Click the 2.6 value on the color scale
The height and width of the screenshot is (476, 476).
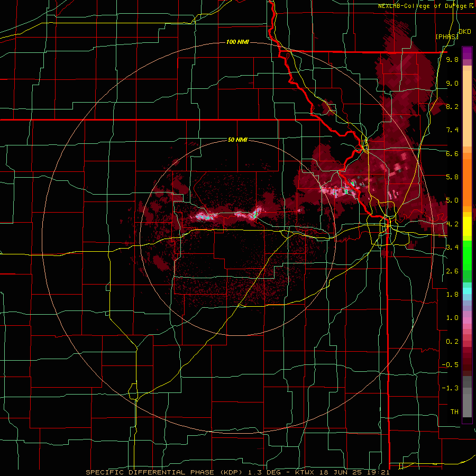pos(452,271)
